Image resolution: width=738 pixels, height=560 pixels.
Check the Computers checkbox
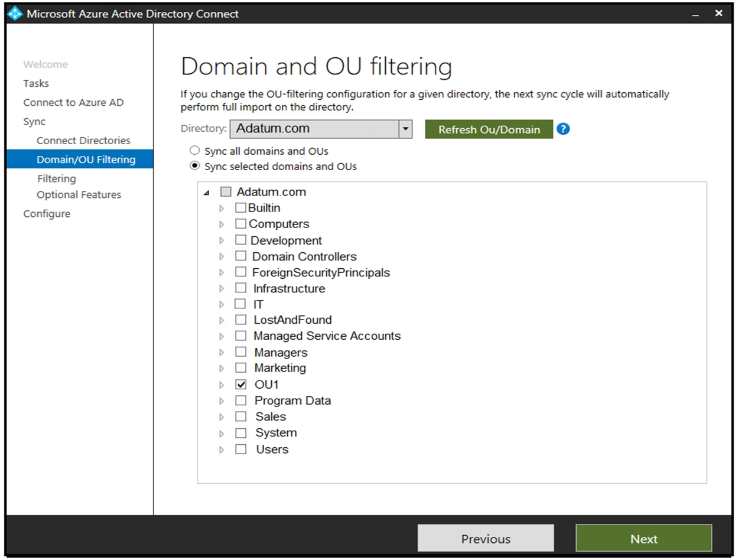click(240, 224)
